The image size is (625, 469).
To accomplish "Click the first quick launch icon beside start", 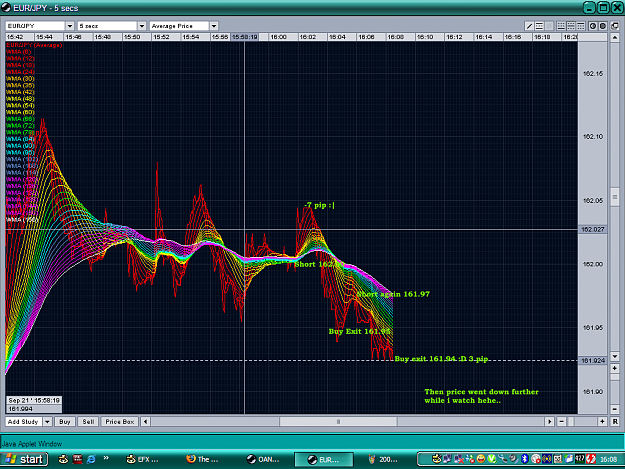I will (63, 459).
